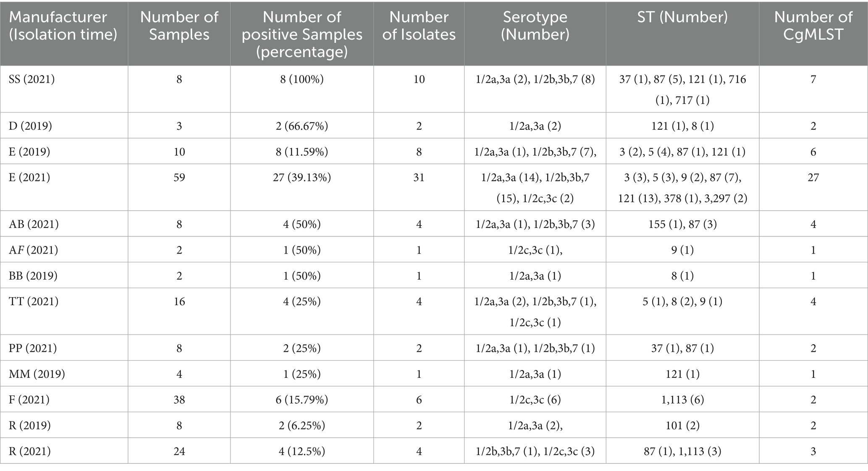This screenshot has height=471, width=868.
Task: Click the "MM (2019)" row label
Action: pos(37,374)
